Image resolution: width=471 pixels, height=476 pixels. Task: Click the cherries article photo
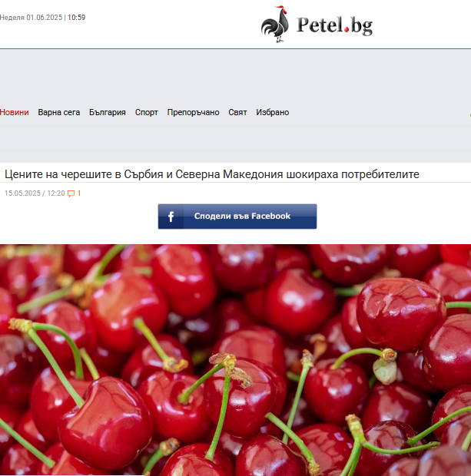point(235,360)
